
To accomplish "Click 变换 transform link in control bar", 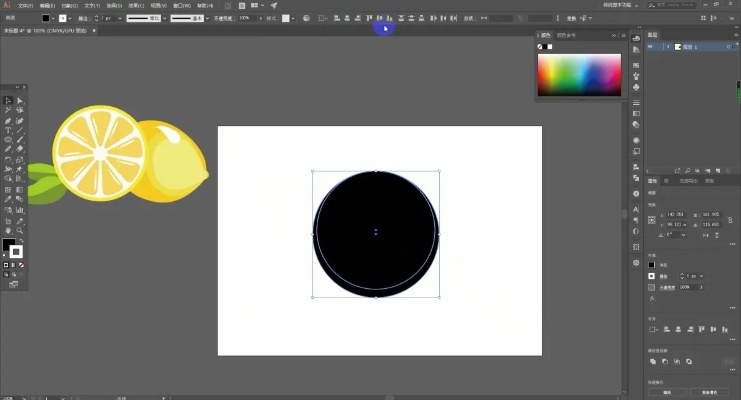I will (571, 18).
